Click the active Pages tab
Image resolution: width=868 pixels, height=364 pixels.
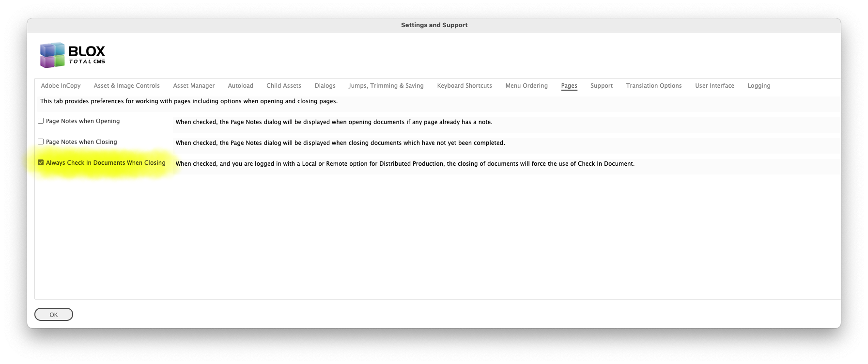pos(569,86)
